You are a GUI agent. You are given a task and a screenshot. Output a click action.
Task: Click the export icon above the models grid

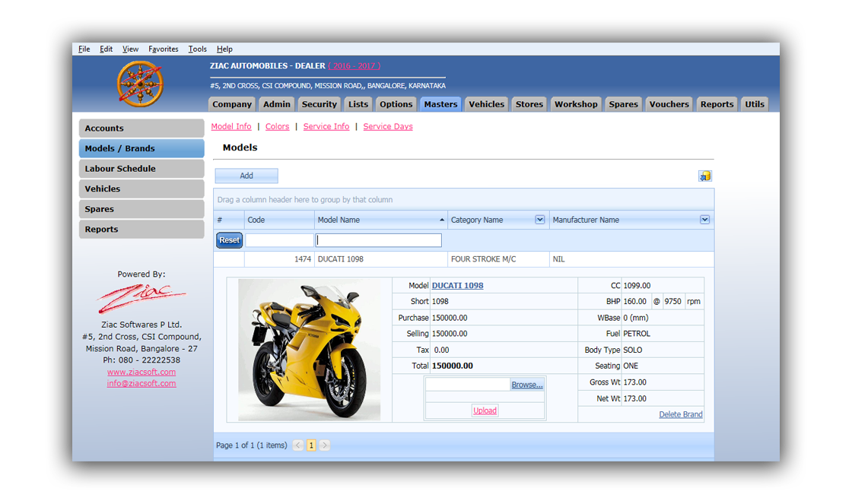click(704, 176)
